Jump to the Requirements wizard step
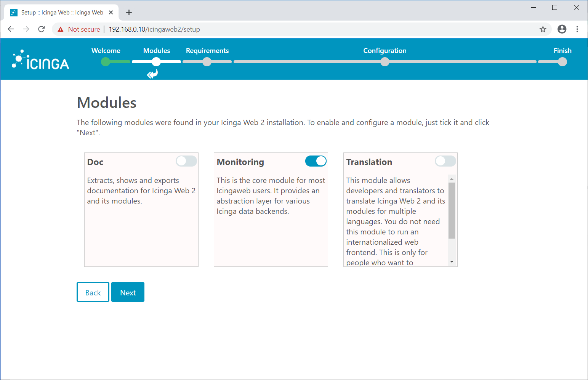Screen dimensions: 588x380 (x=207, y=51)
